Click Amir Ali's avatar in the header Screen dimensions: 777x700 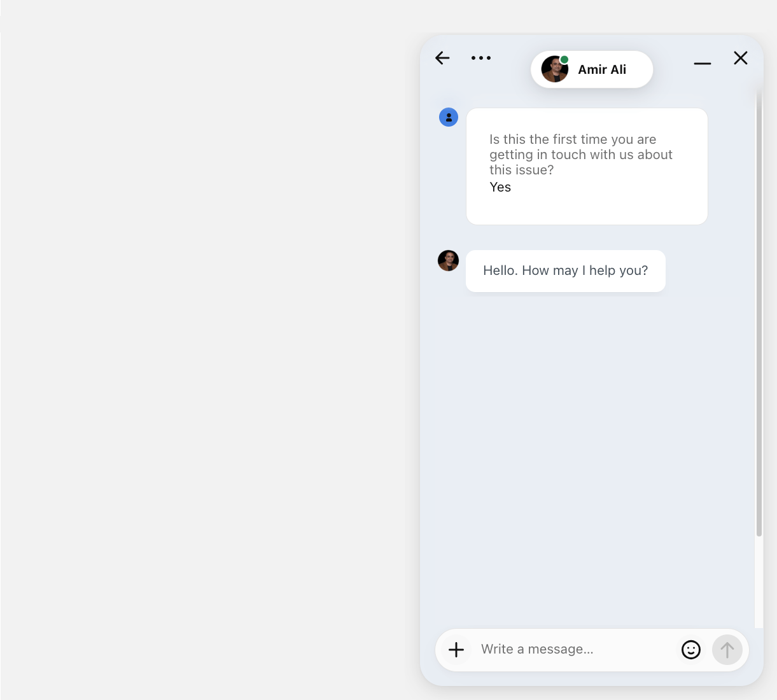pyautogui.click(x=554, y=69)
